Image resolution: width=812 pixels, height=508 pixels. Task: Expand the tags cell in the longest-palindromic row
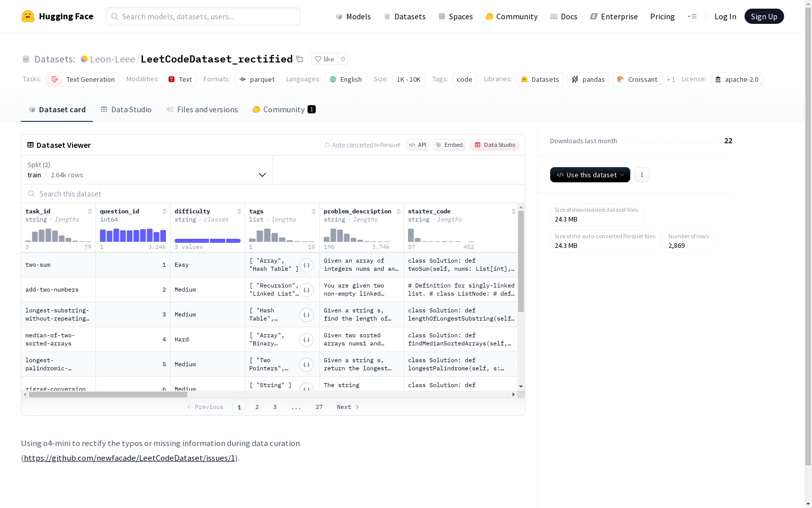coord(307,365)
